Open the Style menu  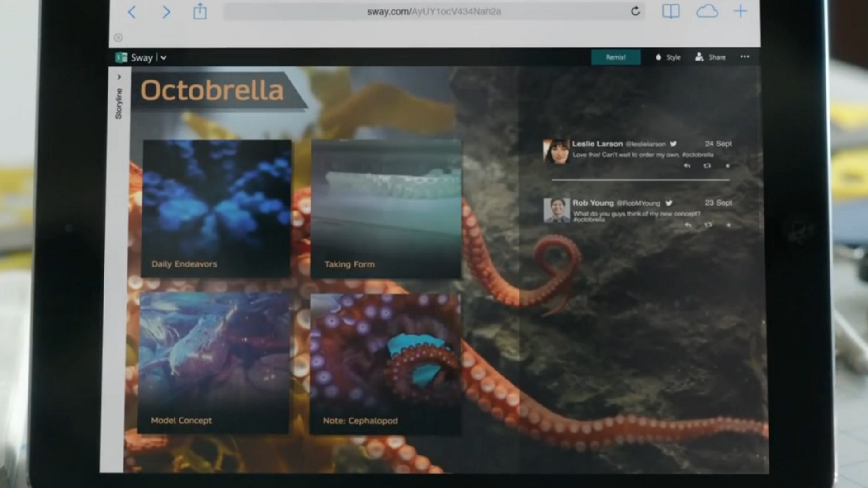(668, 57)
